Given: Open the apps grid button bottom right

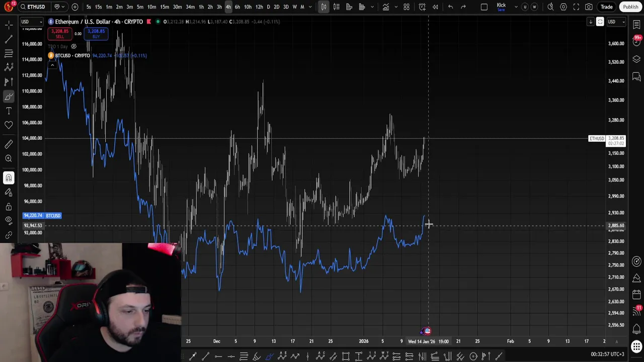Looking at the screenshot, I should (636, 347).
